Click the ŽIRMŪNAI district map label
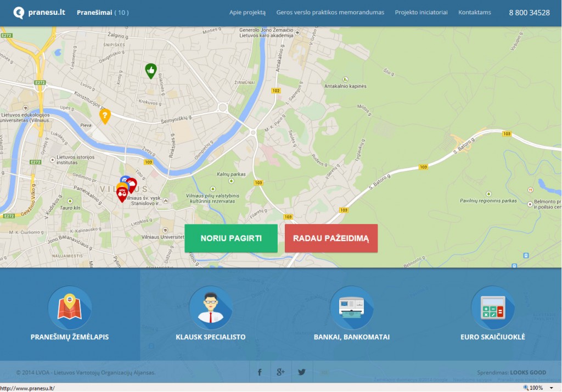Image resolution: width=562 pixels, height=392 pixels. pos(244,82)
